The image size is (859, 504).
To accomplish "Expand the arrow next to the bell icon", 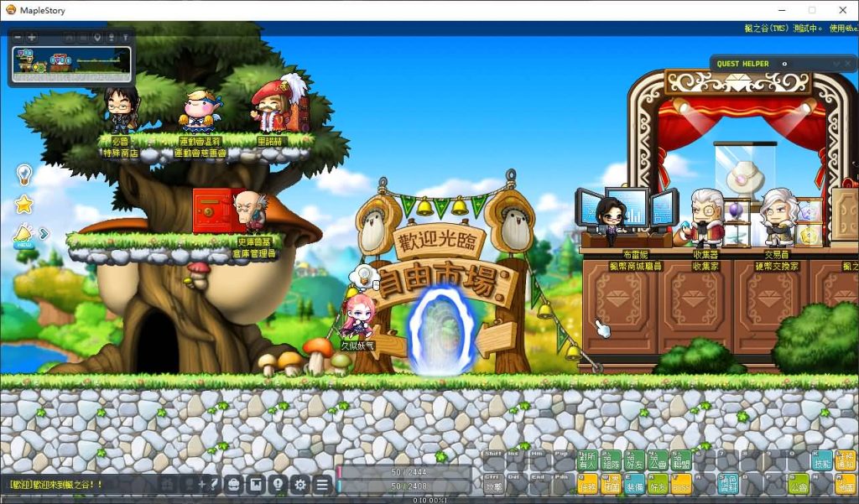I will pyautogui.click(x=44, y=234).
